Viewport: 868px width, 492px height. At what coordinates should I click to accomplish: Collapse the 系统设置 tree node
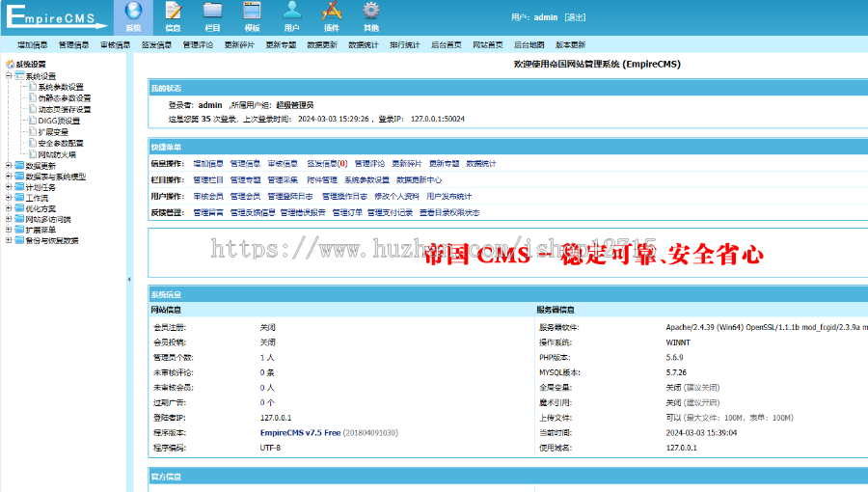click(9, 76)
